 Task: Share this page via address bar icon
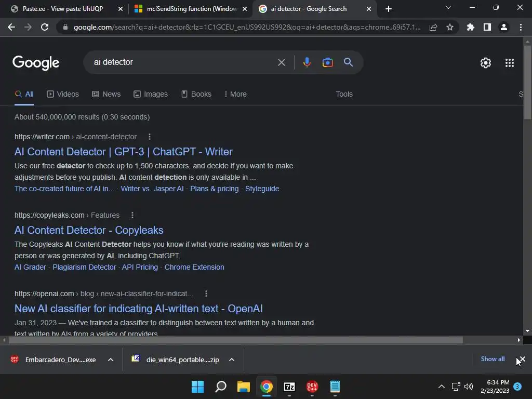[x=433, y=27]
